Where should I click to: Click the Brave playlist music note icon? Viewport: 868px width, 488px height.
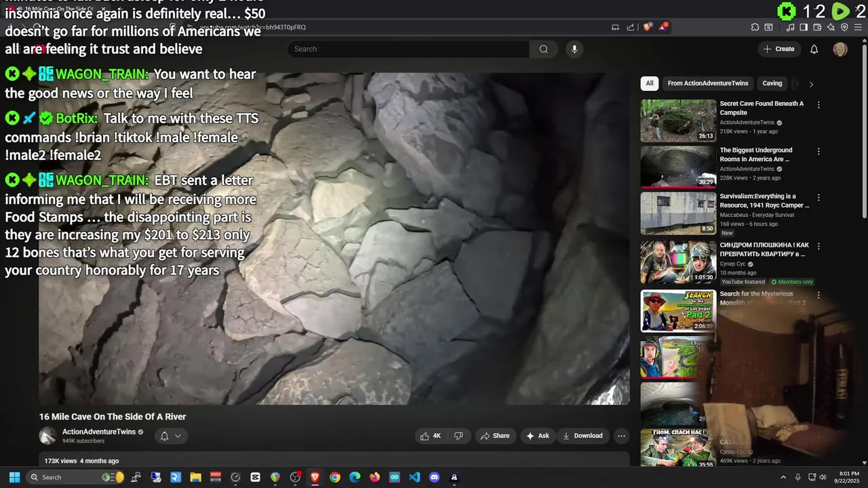point(791,27)
